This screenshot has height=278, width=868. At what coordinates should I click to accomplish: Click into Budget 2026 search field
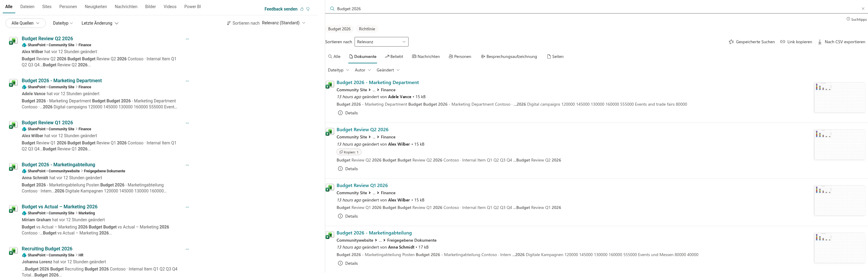point(596,9)
